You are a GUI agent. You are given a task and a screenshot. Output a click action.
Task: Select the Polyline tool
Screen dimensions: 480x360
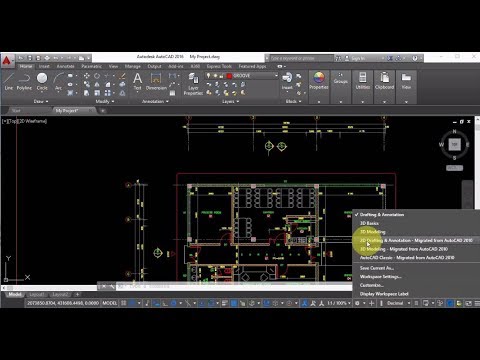tap(24, 81)
